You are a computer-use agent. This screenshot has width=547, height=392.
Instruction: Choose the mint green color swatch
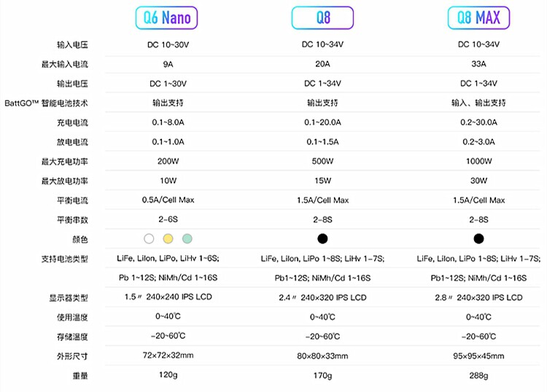point(187,239)
